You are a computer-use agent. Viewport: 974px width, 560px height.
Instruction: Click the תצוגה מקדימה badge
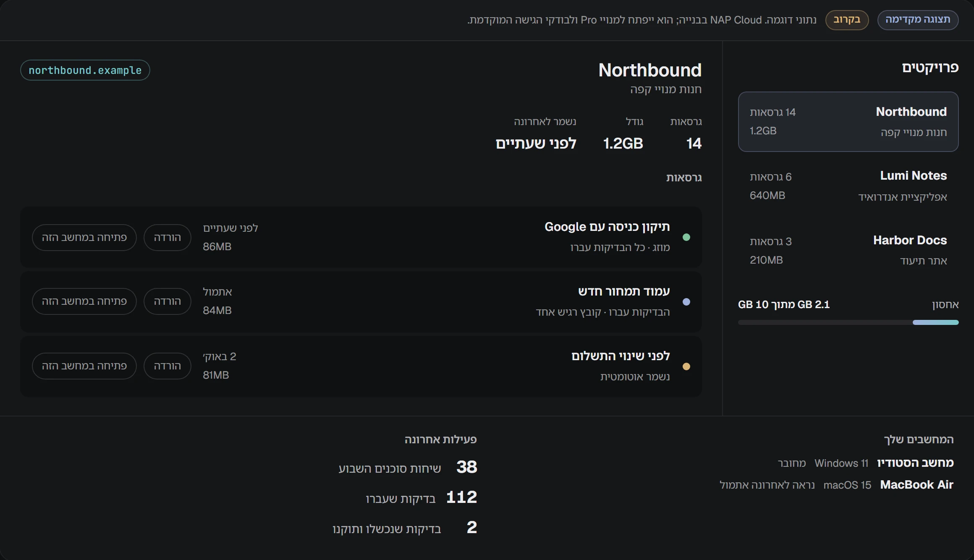(918, 20)
